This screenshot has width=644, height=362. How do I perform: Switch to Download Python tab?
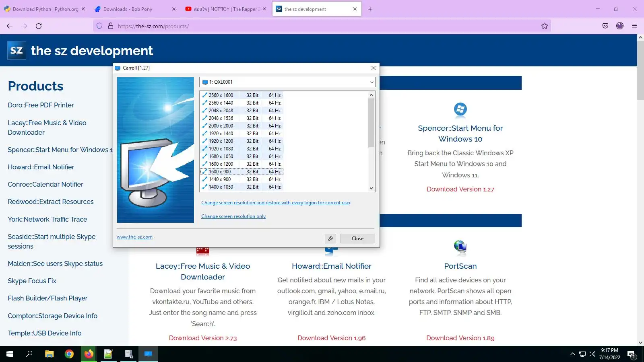pyautogui.click(x=45, y=9)
